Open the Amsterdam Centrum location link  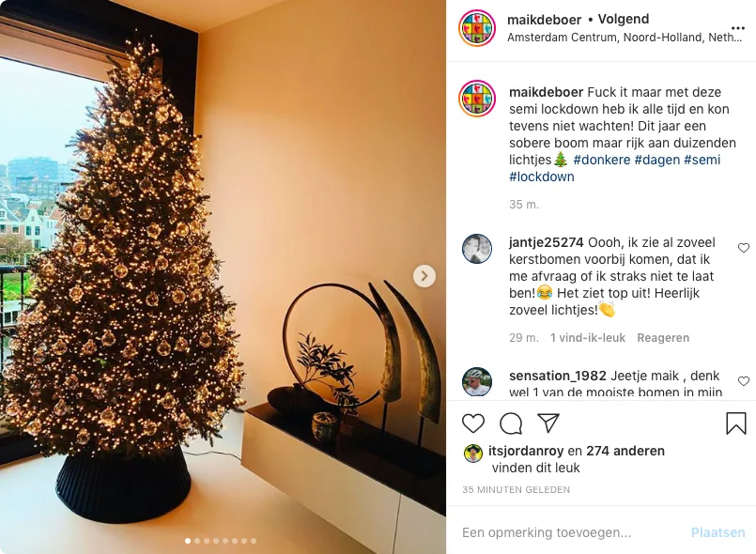click(x=625, y=38)
